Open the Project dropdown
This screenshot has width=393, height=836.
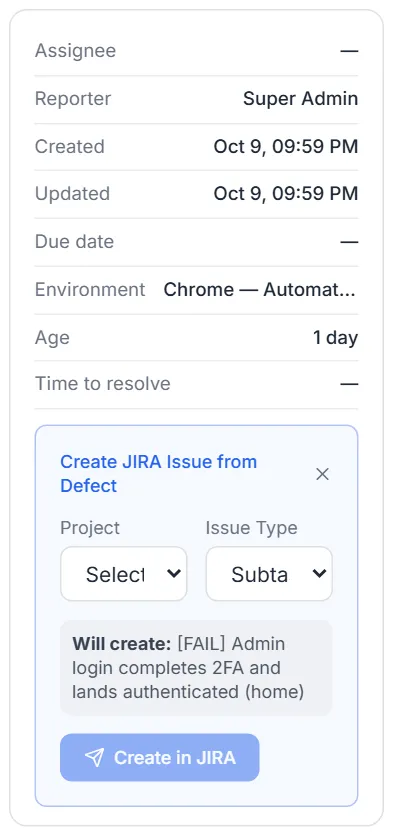[124, 574]
